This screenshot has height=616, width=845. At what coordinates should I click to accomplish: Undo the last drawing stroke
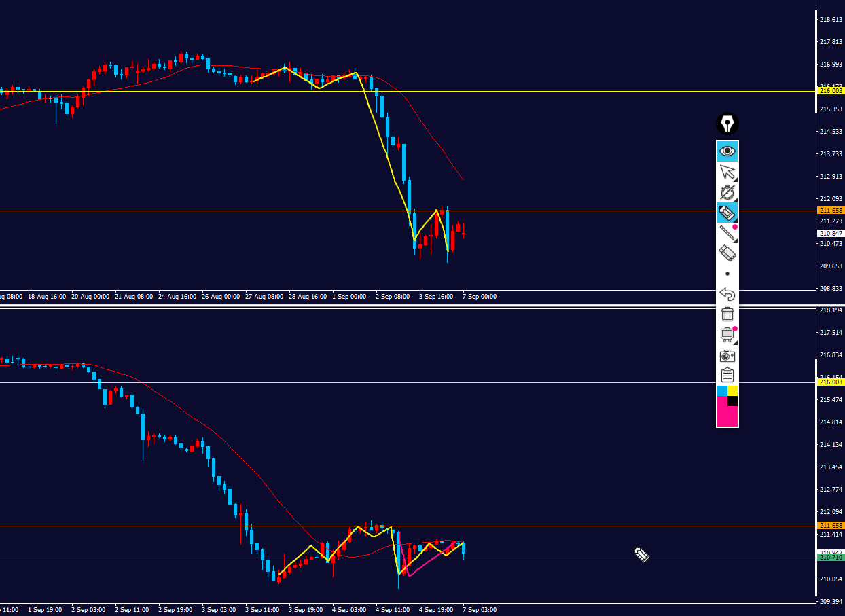[x=727, y=294]
